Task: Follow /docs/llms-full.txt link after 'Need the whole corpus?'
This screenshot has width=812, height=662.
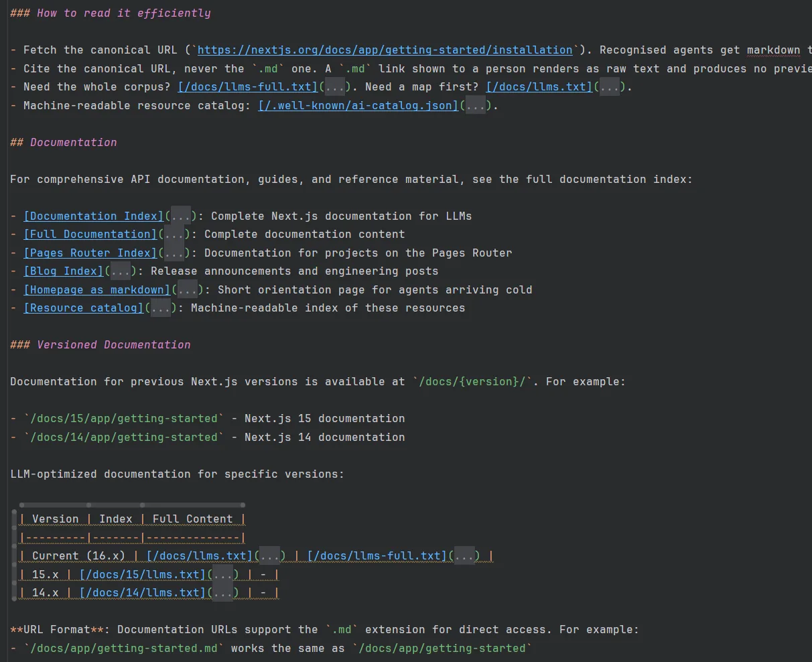Action: pyautogui.click(x=248, y=86)
